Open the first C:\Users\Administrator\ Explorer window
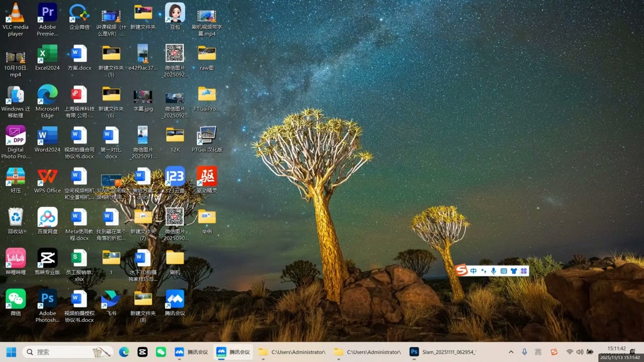The image size is (644, 362). (x=292, y=352)
